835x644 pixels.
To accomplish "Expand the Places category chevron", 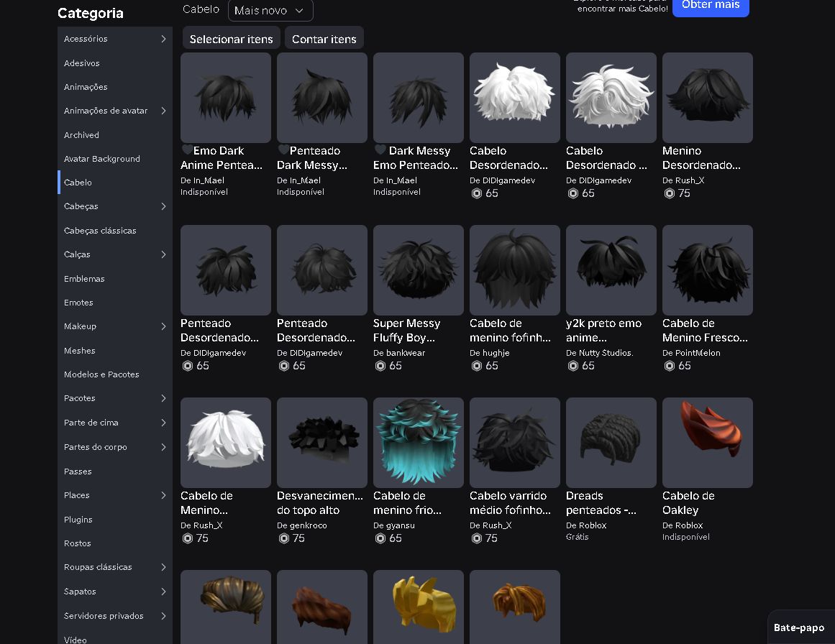I will pyautogui.click(x=163, y=495).
